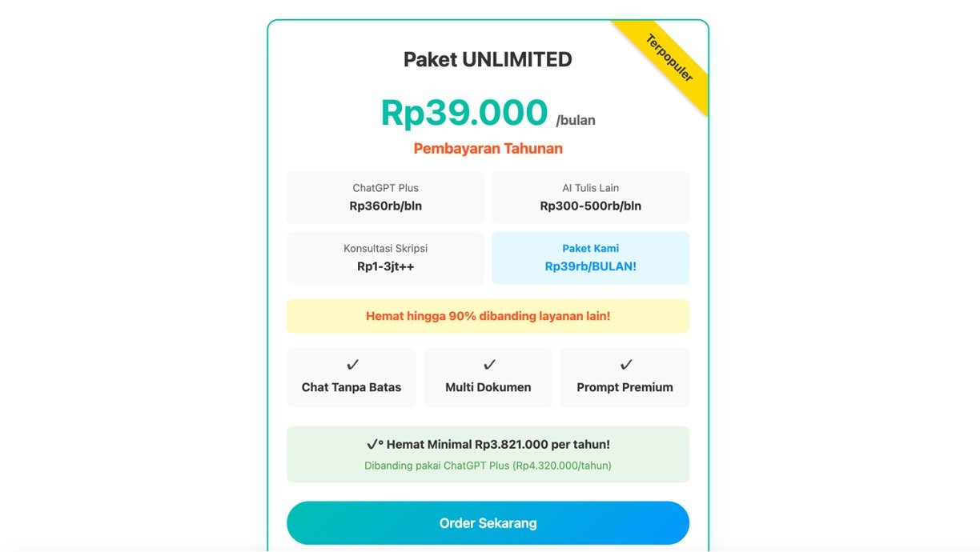Viewport: 980px width, 552px height.
Task: Click the Prompt Premium feature label
Action: tap(625, 387)
